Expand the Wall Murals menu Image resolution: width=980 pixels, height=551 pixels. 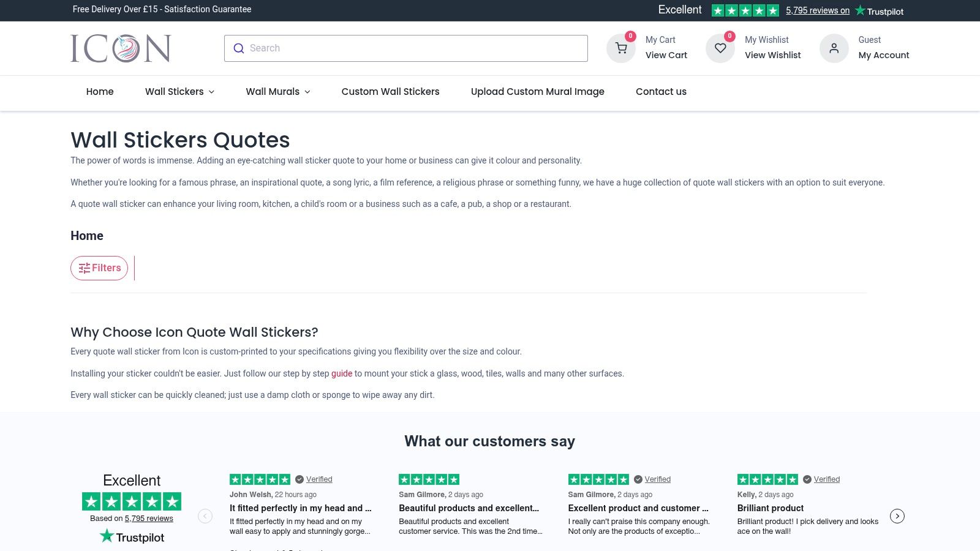click(x=278, y=92)
